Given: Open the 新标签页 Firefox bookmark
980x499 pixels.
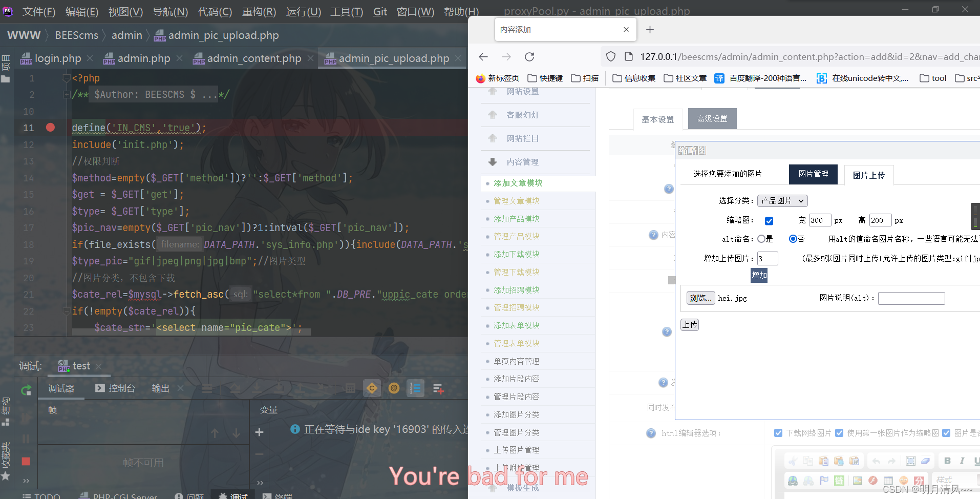Looking at the screenshot, I should pyautogui.click(x=497, y=78).
